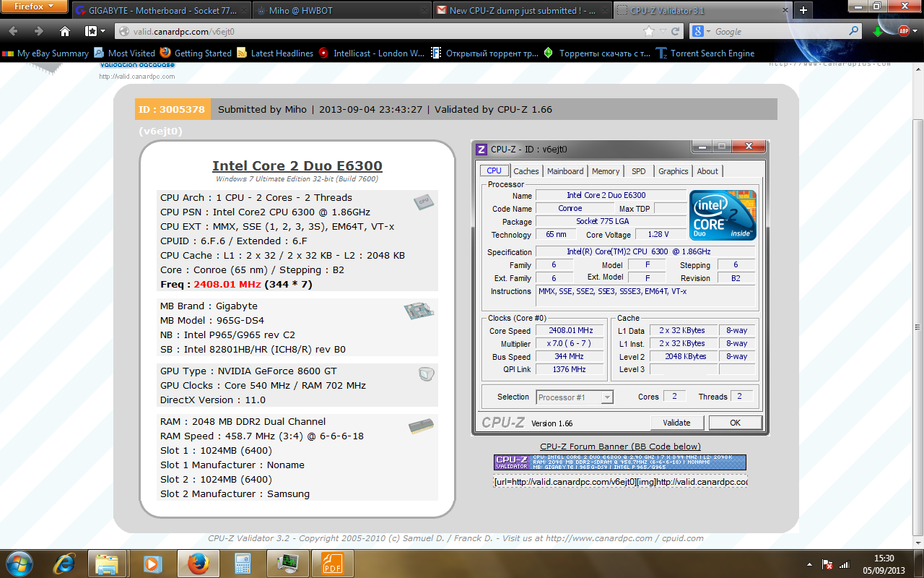Click the CPU-Z Validator forum banner image
Screen dimensions: 924x578
pos(620,462)
